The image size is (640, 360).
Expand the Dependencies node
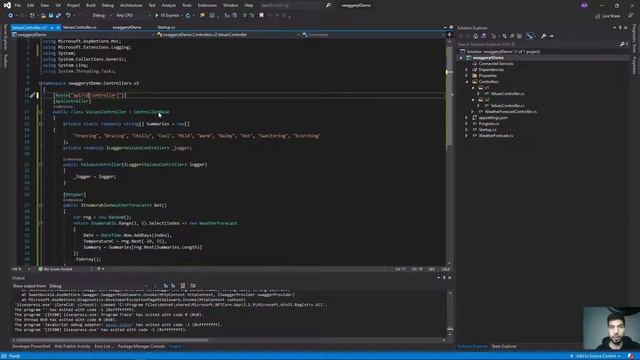pyautogui.click(x=467, y=70)
